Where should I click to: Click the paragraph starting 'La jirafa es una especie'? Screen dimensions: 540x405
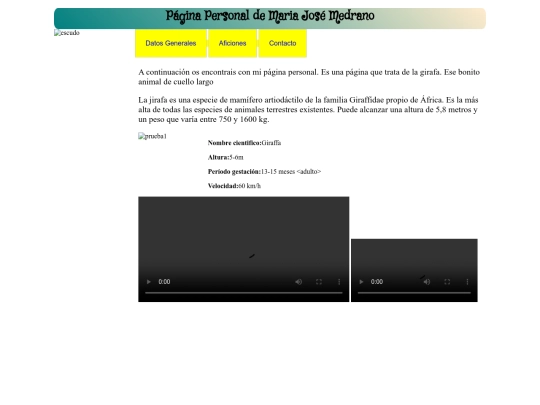[308, 110]
